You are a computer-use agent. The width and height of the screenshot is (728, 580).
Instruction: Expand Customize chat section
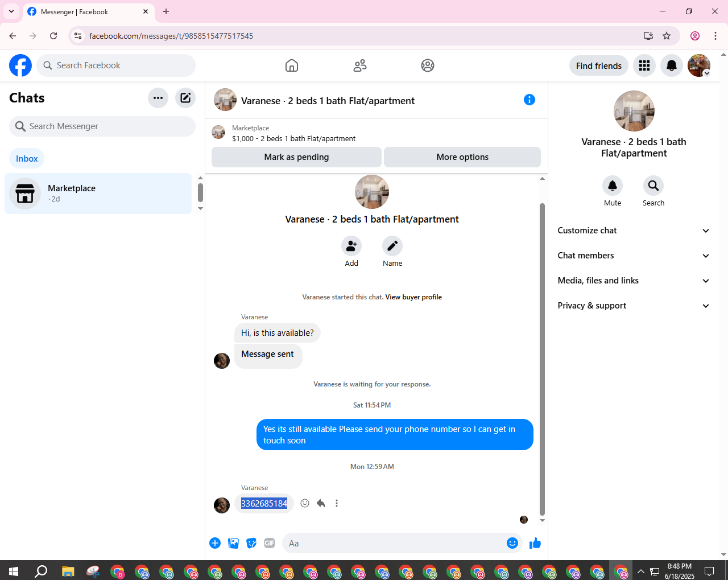[x=634, y=231]
